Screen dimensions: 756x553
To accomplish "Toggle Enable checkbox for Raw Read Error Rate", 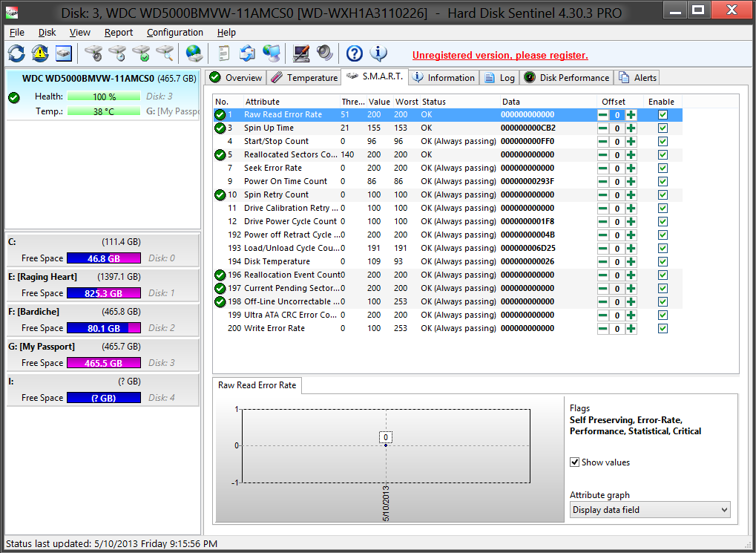I will (x=663, y=115).
